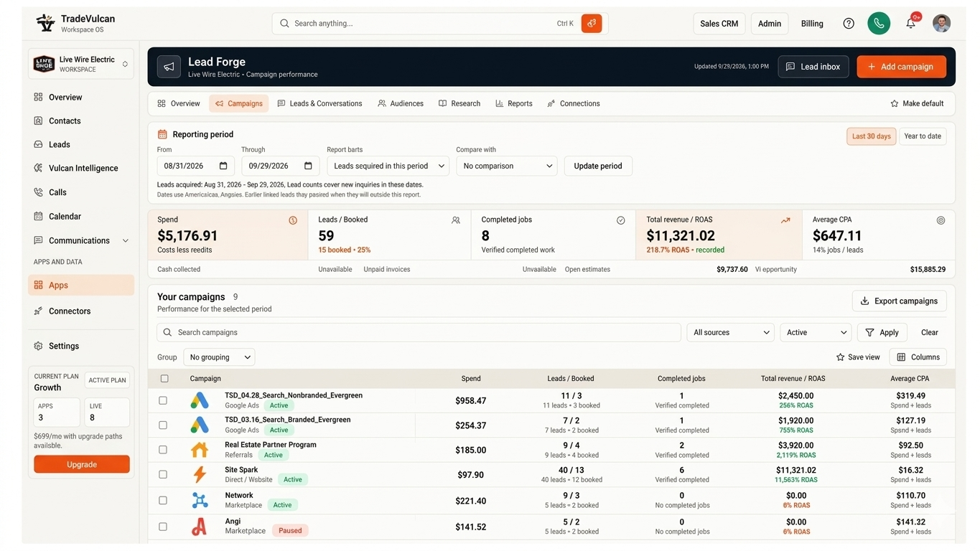Open the All sources filter dropdown
Viewport: 980px width, 551px height.
[x=730, y=332]
